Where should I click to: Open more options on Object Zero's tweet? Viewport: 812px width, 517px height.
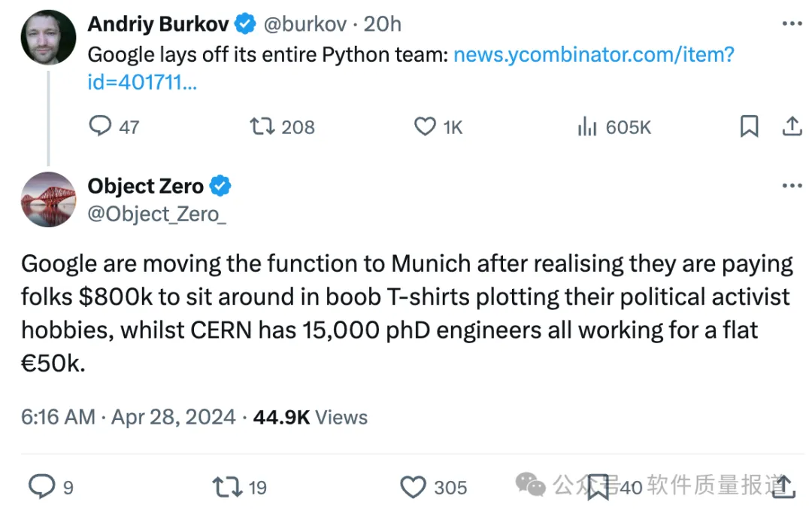792,186
